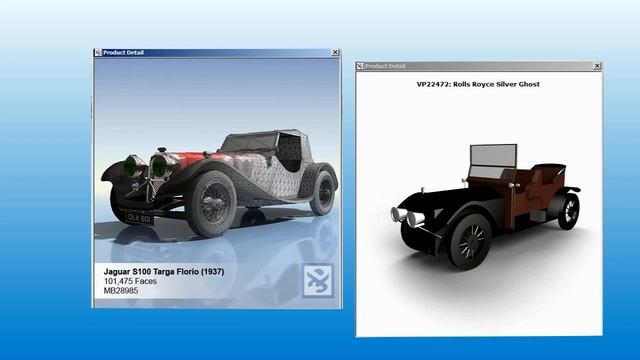
Task: Click the Rolls Royce window title bar icon
Action: (x=360, y=66)
